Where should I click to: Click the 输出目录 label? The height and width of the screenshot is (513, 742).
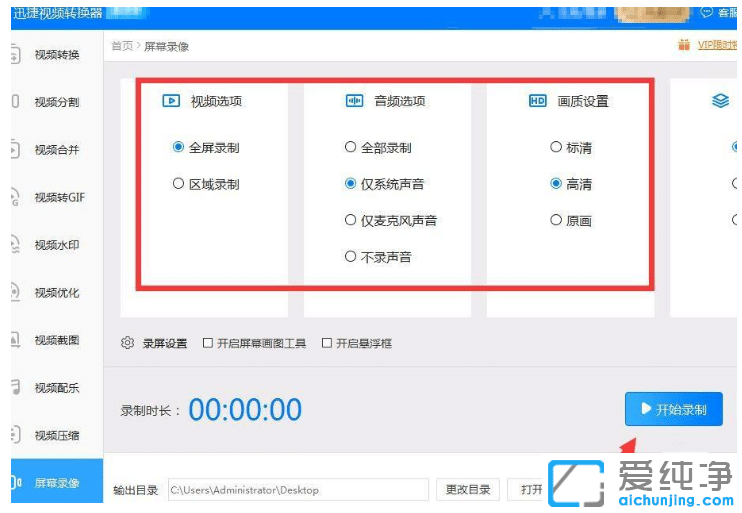[x=135, y=490]
